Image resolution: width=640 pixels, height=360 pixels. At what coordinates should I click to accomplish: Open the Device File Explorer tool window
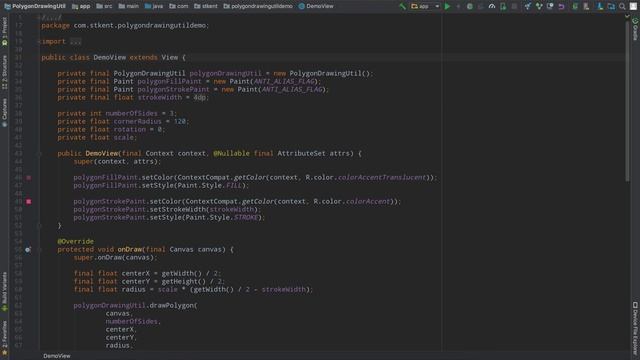635,329
